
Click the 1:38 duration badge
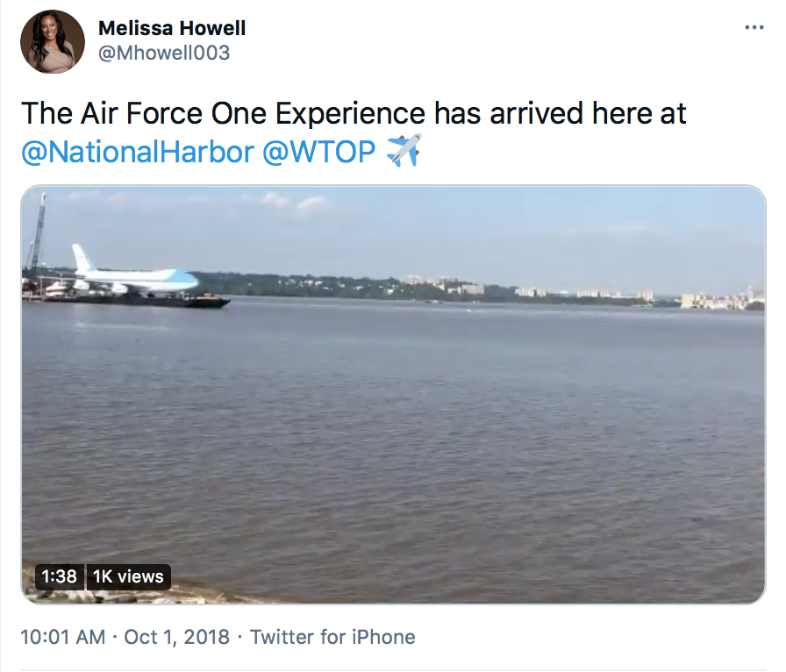pyautogui.click(x=59, y=576)
